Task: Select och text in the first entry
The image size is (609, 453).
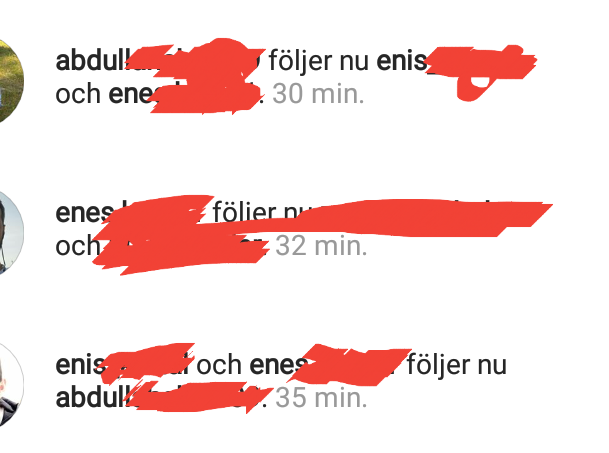Action: point(78,94)
